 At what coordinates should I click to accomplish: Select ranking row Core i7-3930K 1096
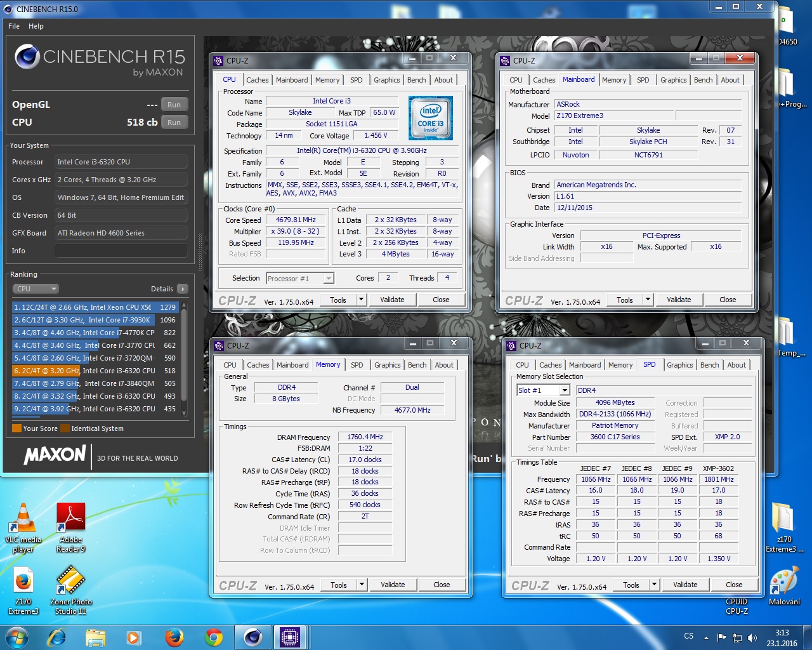point(95,320)
